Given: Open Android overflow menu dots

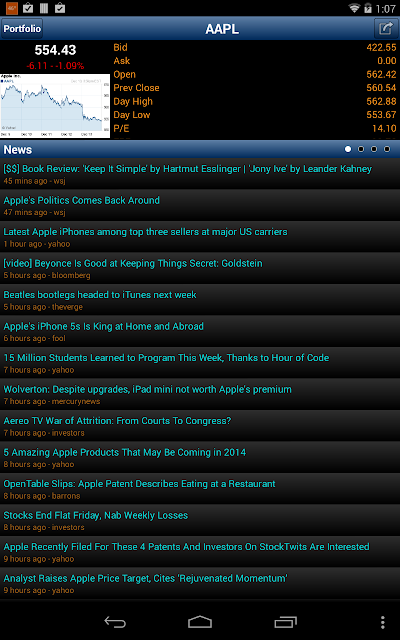Looking at the screenshot, I should [x=382, y=622].
